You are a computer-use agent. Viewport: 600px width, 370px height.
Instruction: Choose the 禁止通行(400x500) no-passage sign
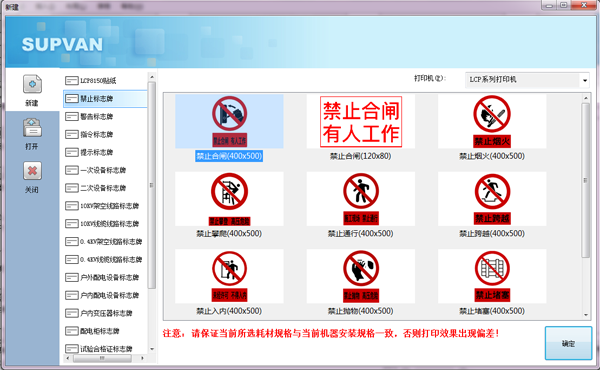pyautogui.click(x=361, y=199)
